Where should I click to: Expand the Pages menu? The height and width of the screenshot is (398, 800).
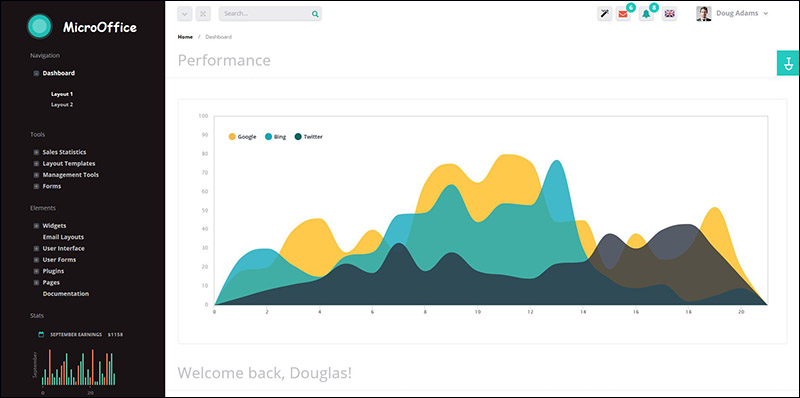coord(36,283)
